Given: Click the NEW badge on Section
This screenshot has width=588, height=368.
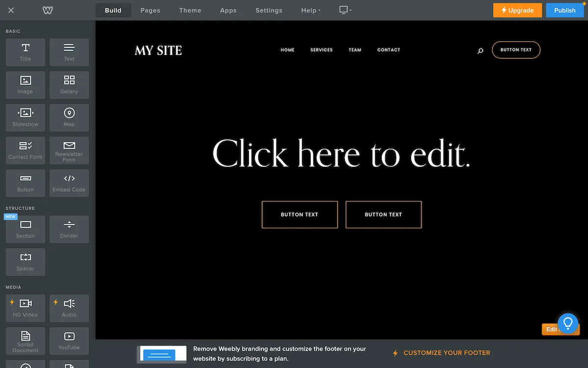Looking at the screenshot, I should [10, 216].
